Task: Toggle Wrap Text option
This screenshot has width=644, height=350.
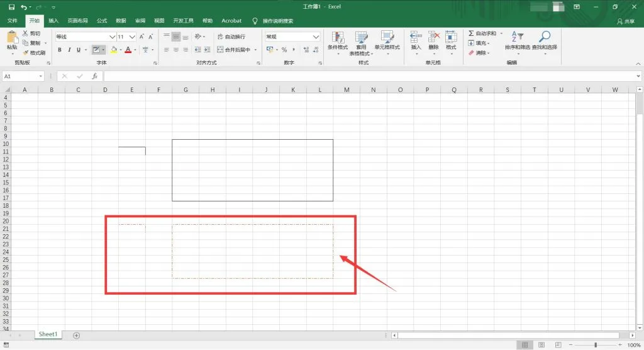Action: (x=231, y=37)
